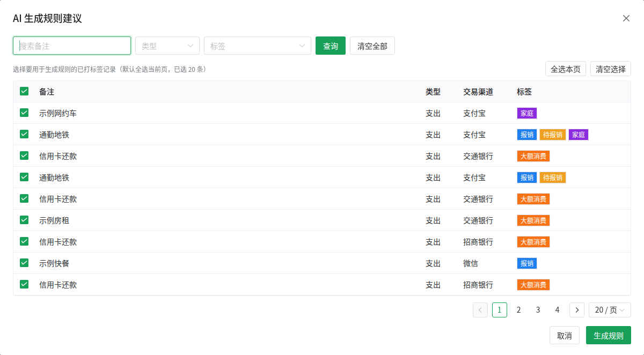Click the 备注 column header
This screenshot has width=644, height=355.
click(47, 92)
